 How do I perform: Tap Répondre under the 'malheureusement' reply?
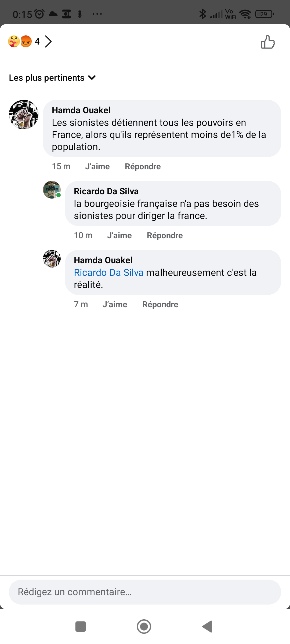click(x=160, y=305)
